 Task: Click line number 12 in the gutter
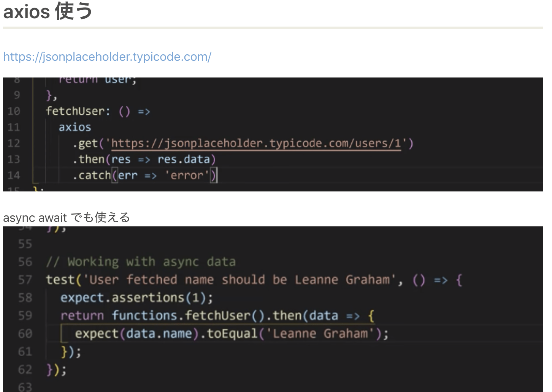click(x=14, y=143)
